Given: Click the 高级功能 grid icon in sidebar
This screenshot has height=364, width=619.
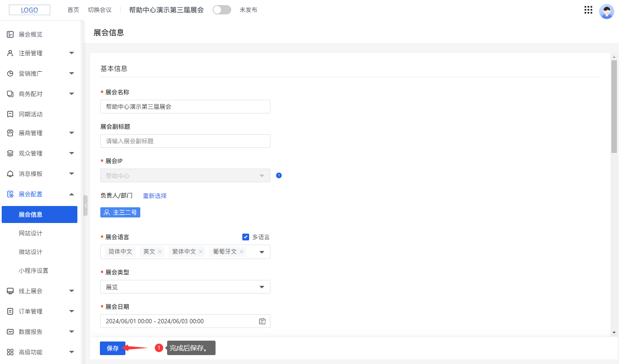Looking at the screenshot, I should pyautogui.click(x=10, y=352).
